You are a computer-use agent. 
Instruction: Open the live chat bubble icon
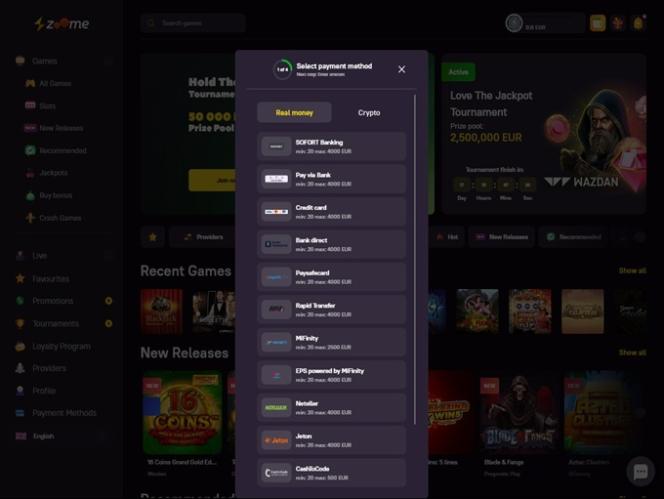pos(640,471)
